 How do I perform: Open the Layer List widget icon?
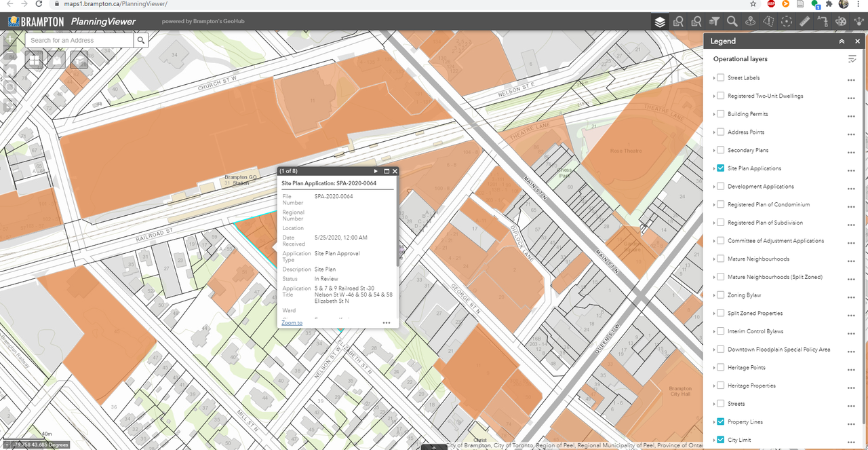(660, 22)
